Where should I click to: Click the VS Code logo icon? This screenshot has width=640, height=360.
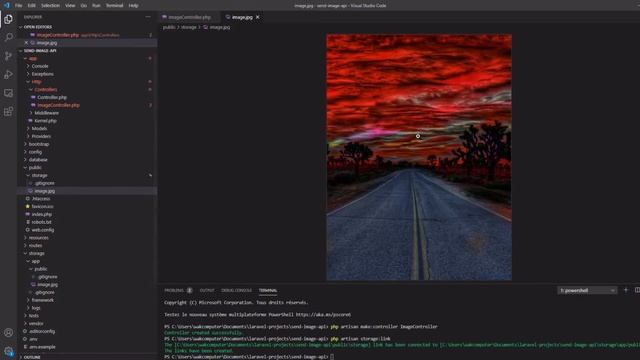pos(7,5)
